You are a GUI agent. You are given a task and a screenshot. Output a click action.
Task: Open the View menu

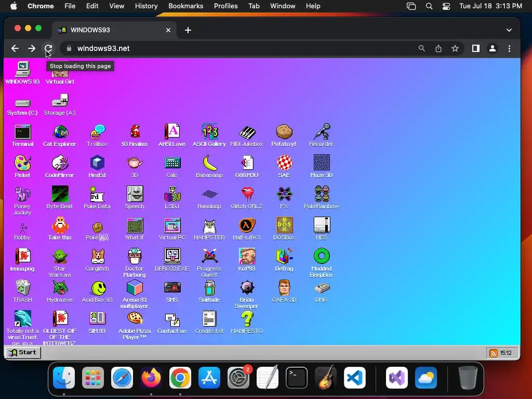[116, 6]
